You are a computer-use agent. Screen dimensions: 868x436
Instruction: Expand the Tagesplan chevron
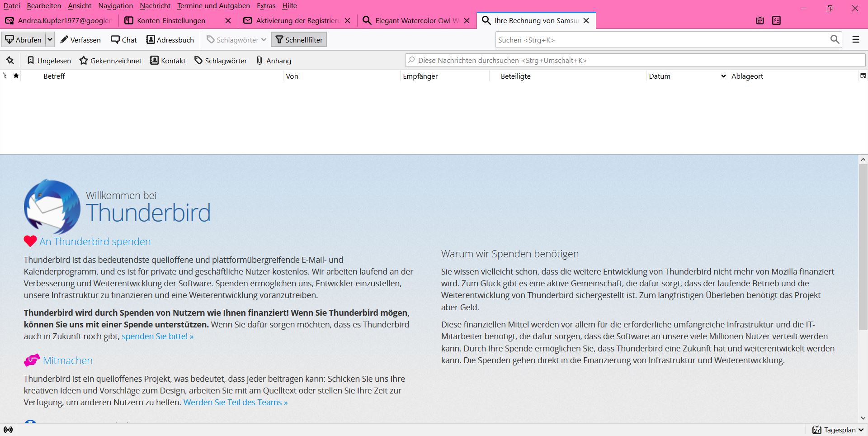[862, 430]
